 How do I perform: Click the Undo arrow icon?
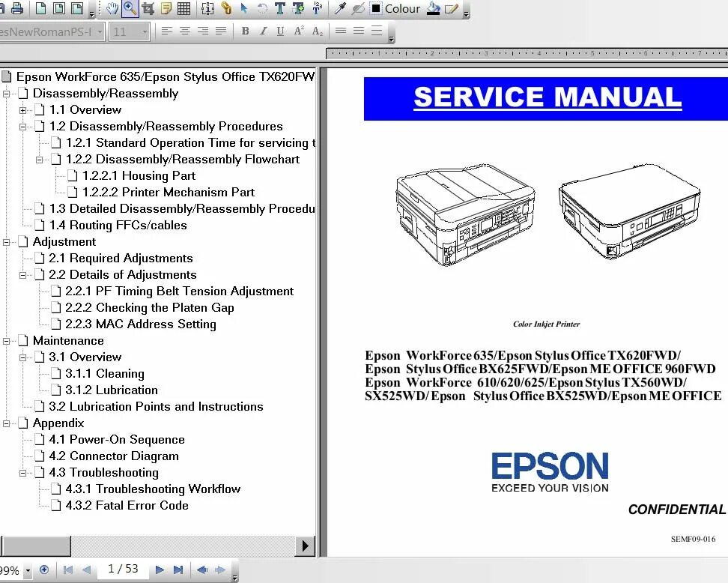(262, 8)
